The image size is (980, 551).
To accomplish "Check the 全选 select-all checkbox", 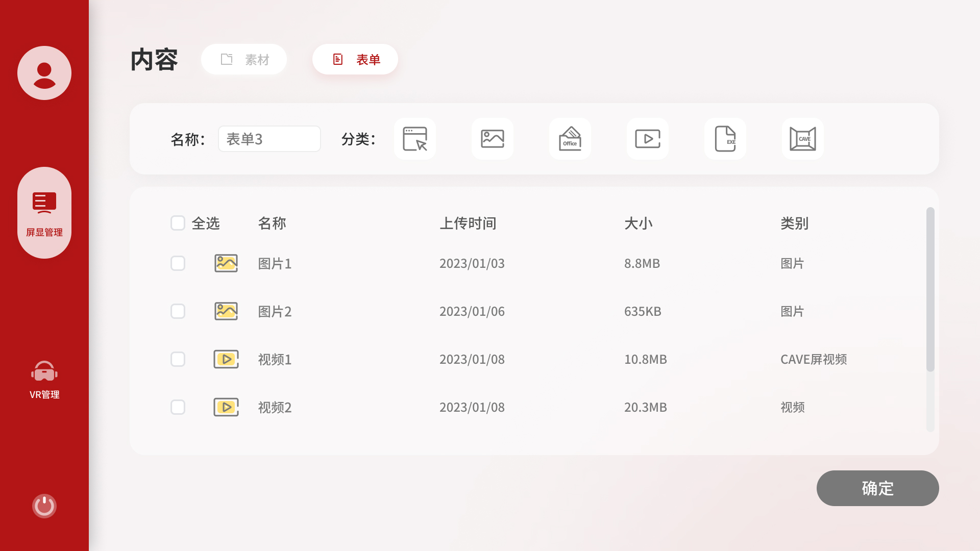I will pos(178,223).
